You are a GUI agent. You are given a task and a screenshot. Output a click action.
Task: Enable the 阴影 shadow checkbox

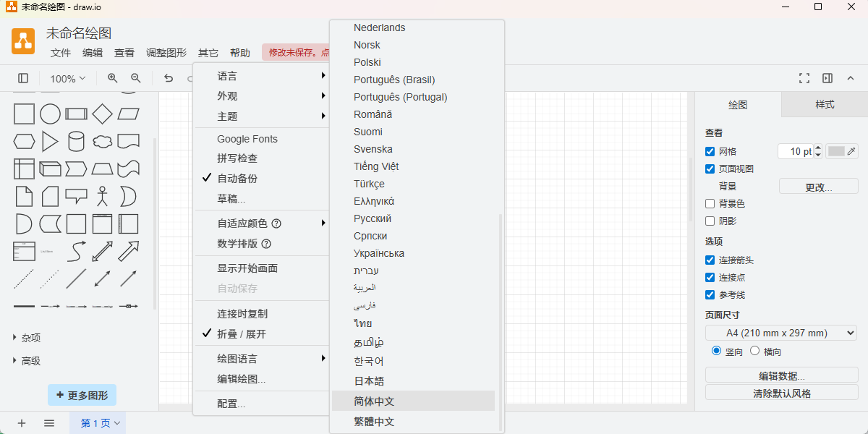(x=710, y=221)
